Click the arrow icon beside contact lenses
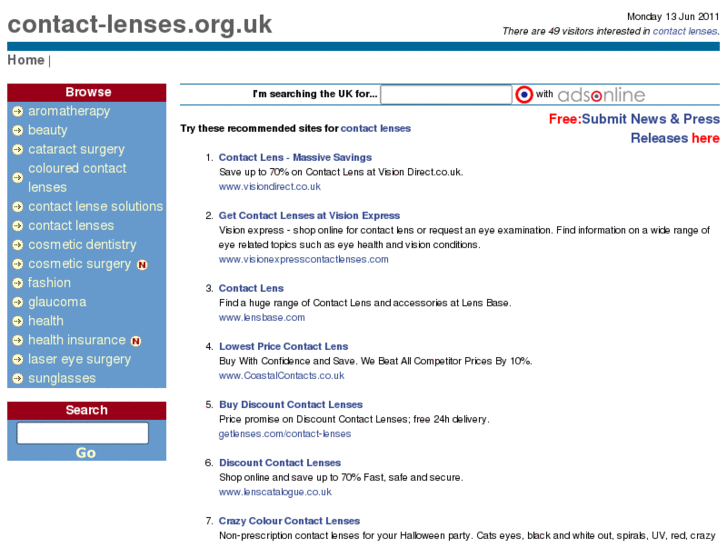The height and width of the screenshot is (545, 727). coord(18,226)
